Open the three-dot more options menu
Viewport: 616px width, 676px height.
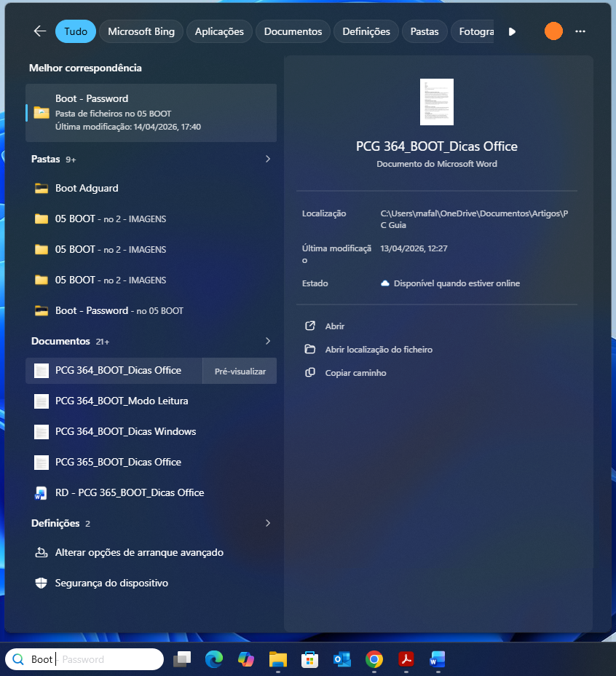580,31
